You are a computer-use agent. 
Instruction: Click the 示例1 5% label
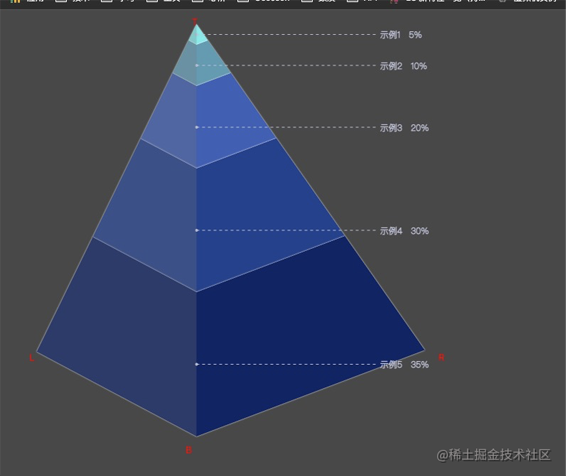(400, 35)
